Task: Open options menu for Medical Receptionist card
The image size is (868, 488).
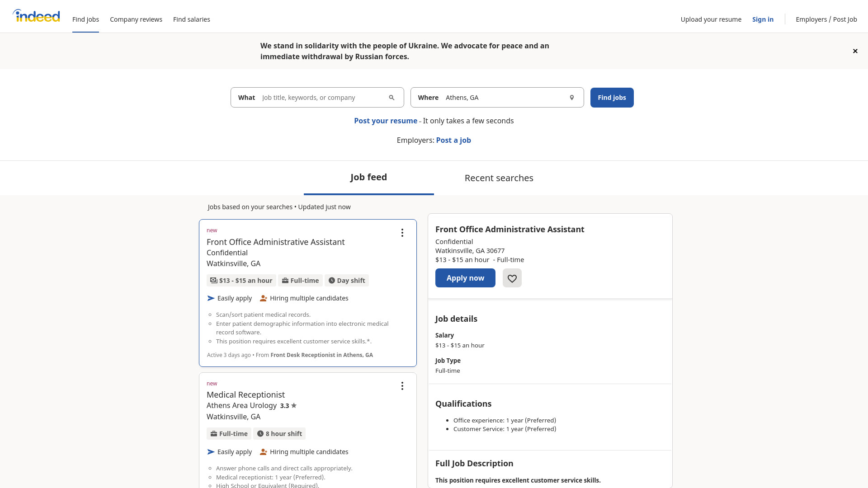Action: click(402, 386)
